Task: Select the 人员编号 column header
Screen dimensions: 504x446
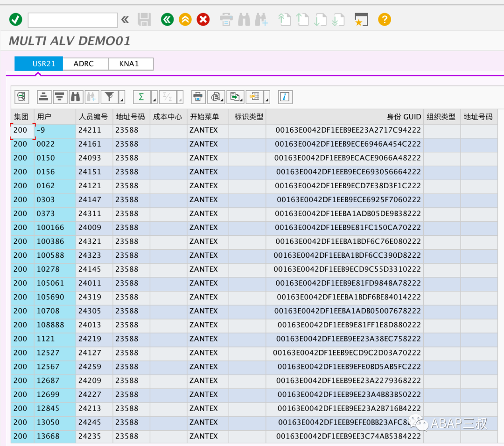Action: [x=94, y=117]
